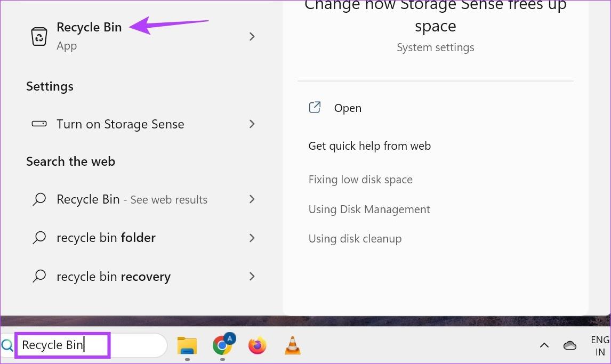Open the Using disk cleanup help link
This screenshot has width=611, height=364.
(x=355, y=238)
